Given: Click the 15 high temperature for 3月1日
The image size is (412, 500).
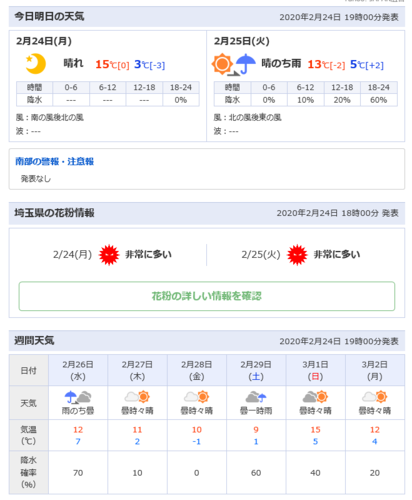Looking at the screenshot, I should pyautogui.click(x=315, y=430).
